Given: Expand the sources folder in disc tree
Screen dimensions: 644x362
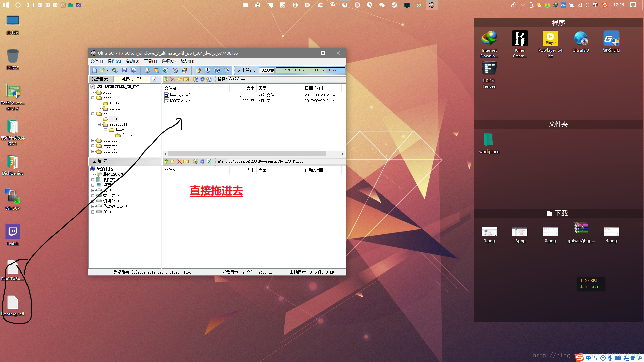Looking at the screenshot, I should (x=93, y=141).
